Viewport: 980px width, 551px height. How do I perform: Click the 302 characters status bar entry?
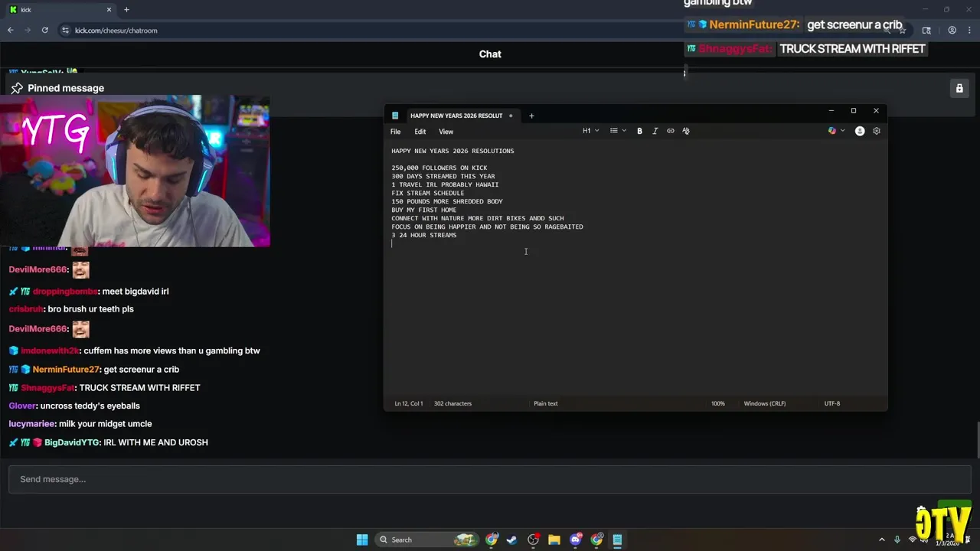pyautogui.click(x=452, y=403)
